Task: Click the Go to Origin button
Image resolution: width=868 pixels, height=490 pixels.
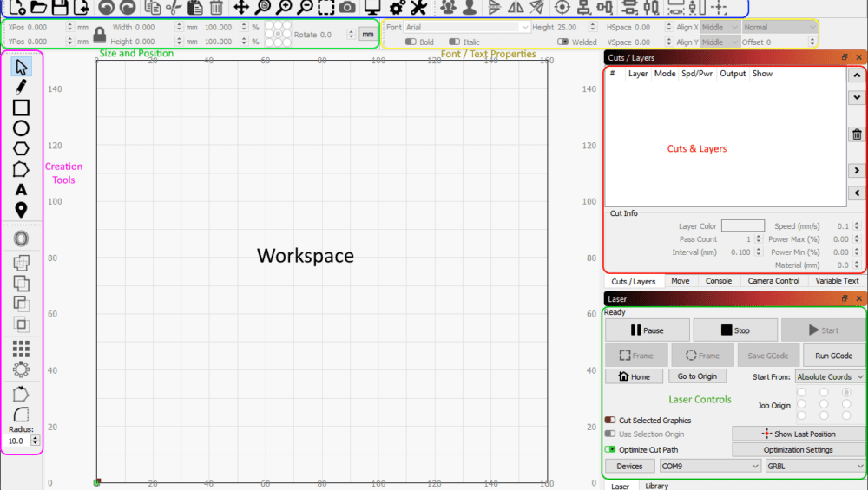Action: 697,376
